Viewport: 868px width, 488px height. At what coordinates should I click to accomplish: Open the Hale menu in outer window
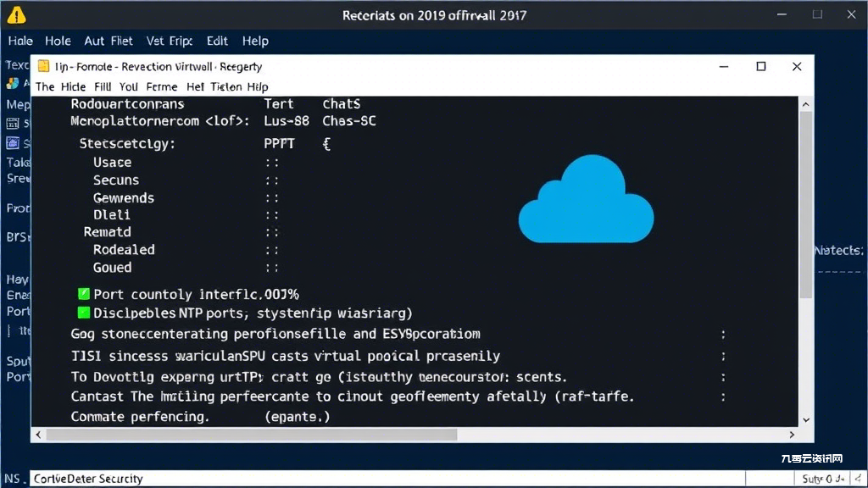[x=20, y=41]
